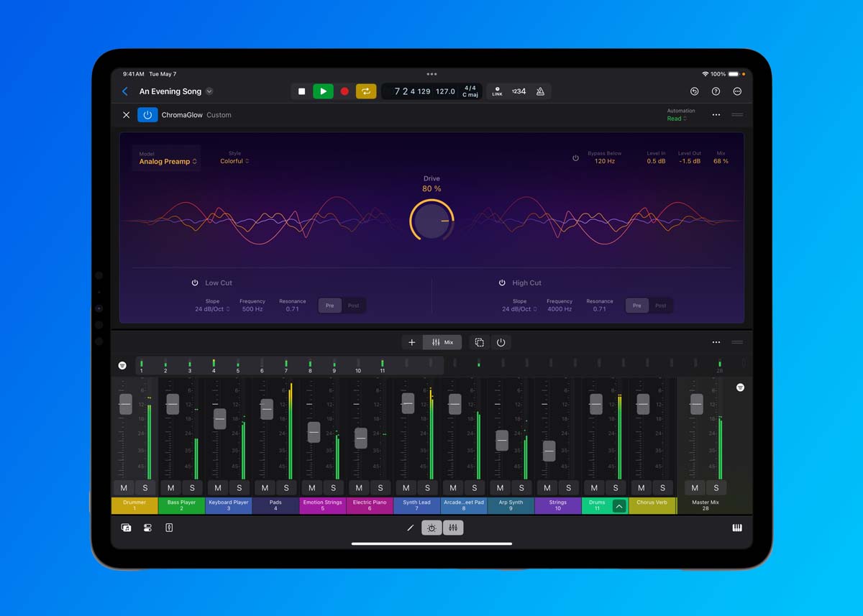Open the top-right more options circle icon

click(x=737, y=91)
